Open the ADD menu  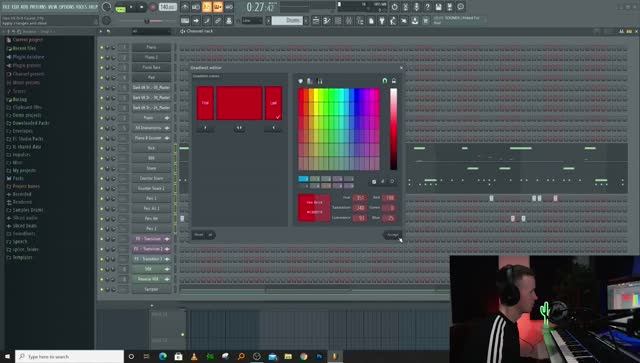(24, 7)
